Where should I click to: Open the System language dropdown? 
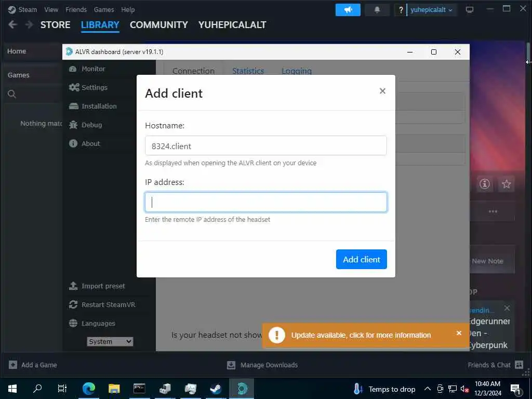(x=110, y=342)
